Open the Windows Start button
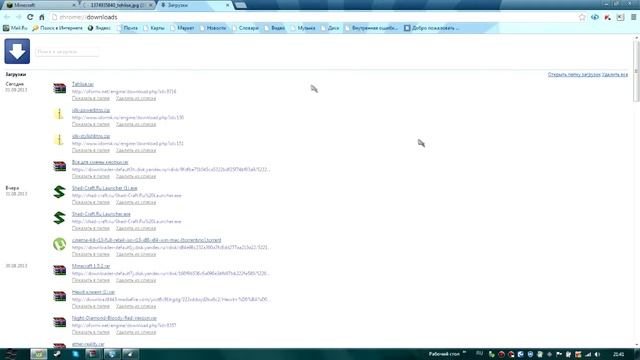This screenshot has height=360, width=640. (x=11, y=354)
